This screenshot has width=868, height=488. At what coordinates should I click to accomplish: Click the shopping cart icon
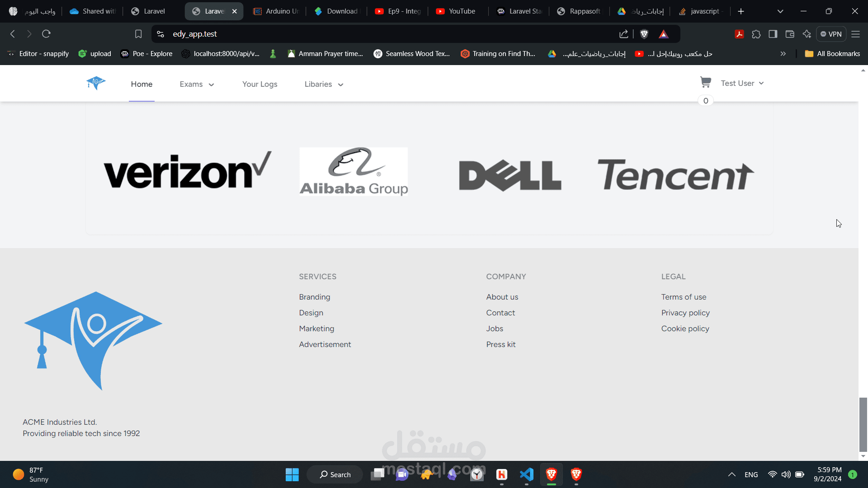pyautogui.click(x=705, y=82)
